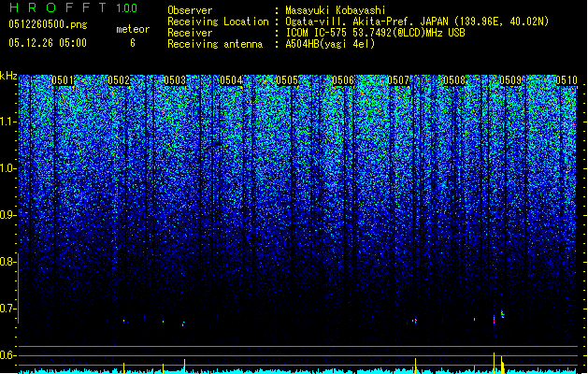Click the HROFFT 1.0.0 title text
The width and height of the screenshot is (588, 374).
(x=73, y=7)
